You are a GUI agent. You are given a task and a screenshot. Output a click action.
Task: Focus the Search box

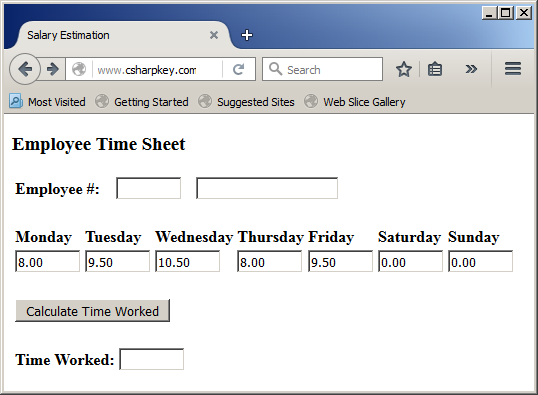coord(323,69)
